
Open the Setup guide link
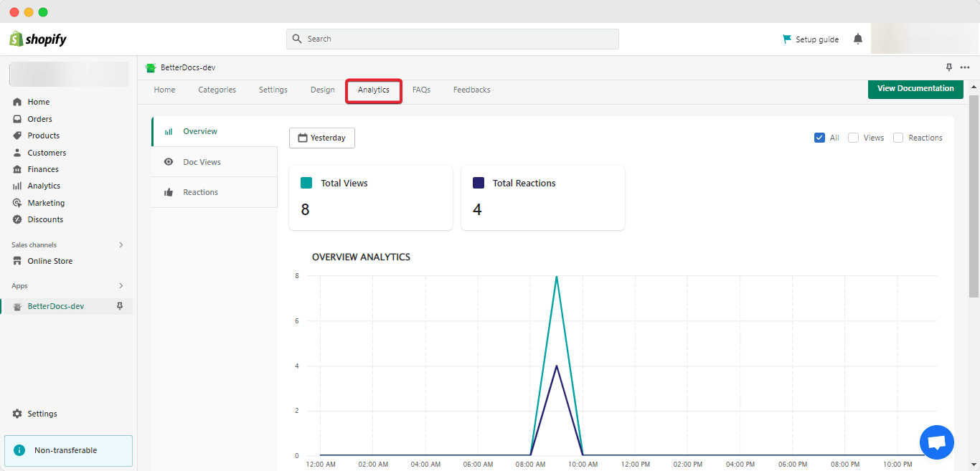pyautogui.click(x=817, y=39)
